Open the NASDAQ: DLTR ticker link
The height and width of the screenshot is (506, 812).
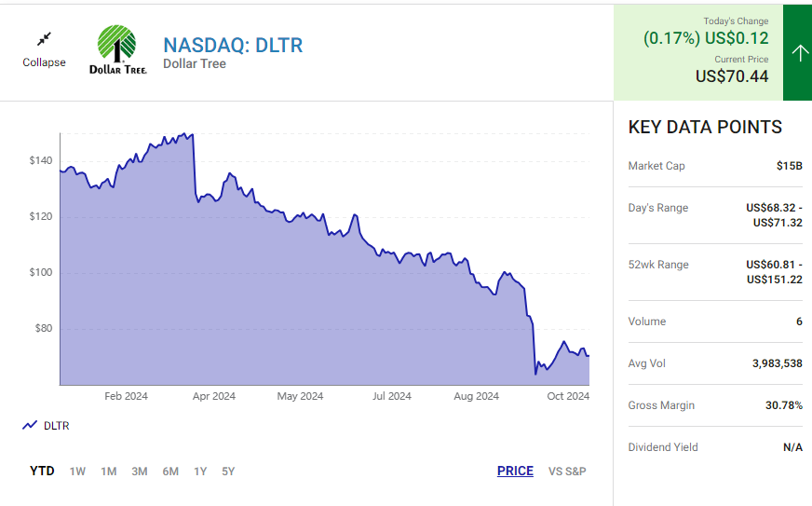coord(233,45)
